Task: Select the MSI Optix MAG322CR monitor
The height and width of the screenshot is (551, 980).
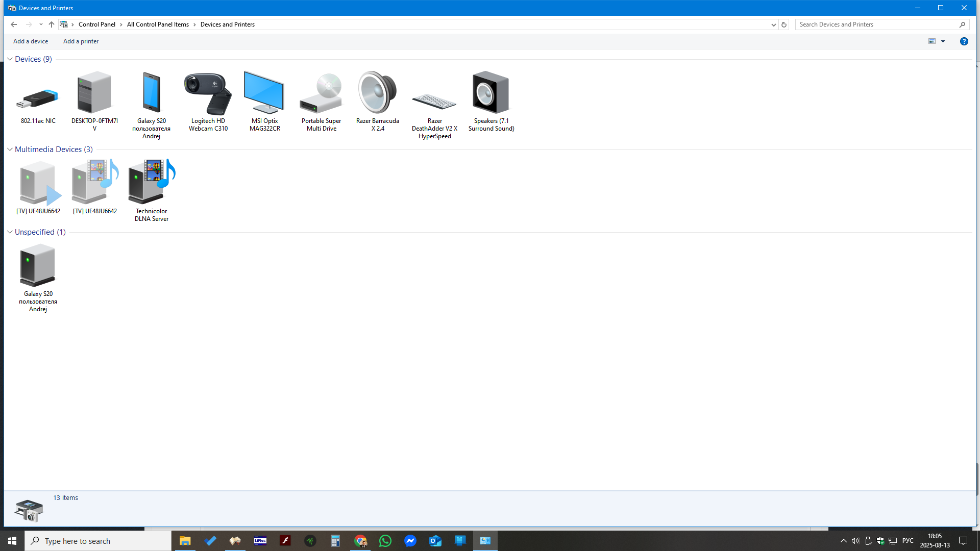Action: tap(264, 92)
